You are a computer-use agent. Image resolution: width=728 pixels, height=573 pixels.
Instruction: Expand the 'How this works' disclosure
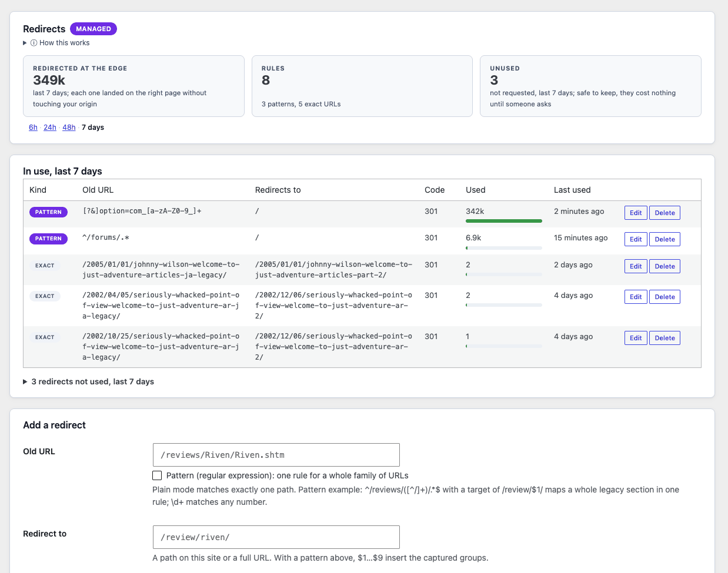tap(56, 43)
